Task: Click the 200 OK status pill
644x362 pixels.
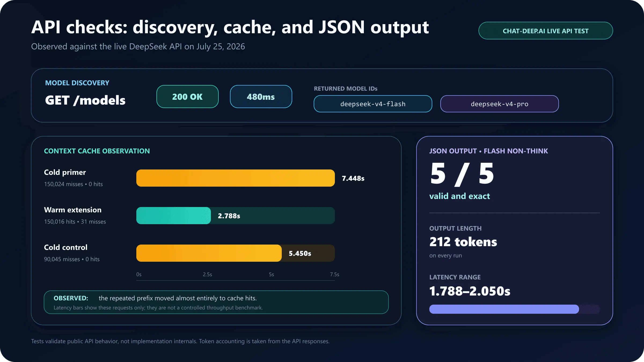Action: pyautogui.click(x=187, y=97)
